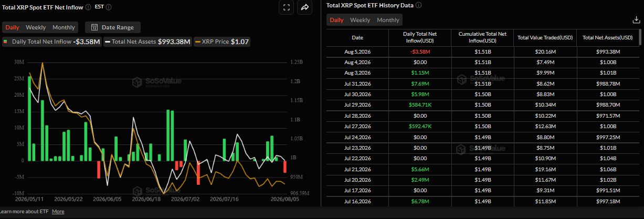644x219 pixels.
Task: Click the $997.25M net assets cell
Action: [x=607, y=137]
